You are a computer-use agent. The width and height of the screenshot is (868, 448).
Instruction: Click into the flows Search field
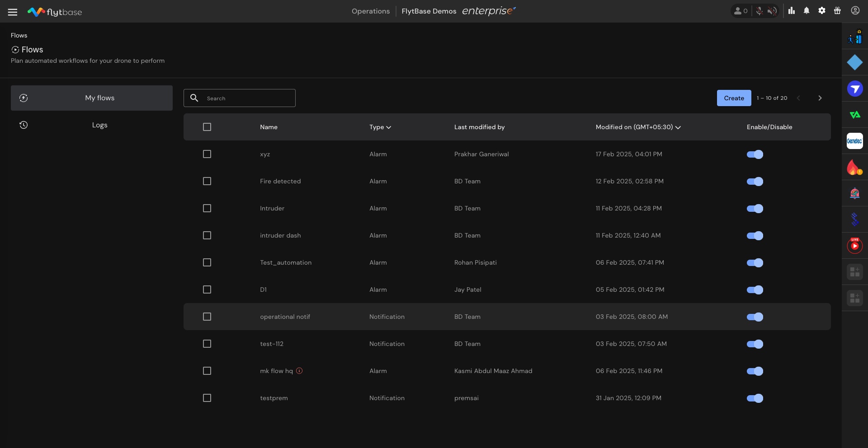(x=248, y=98)
